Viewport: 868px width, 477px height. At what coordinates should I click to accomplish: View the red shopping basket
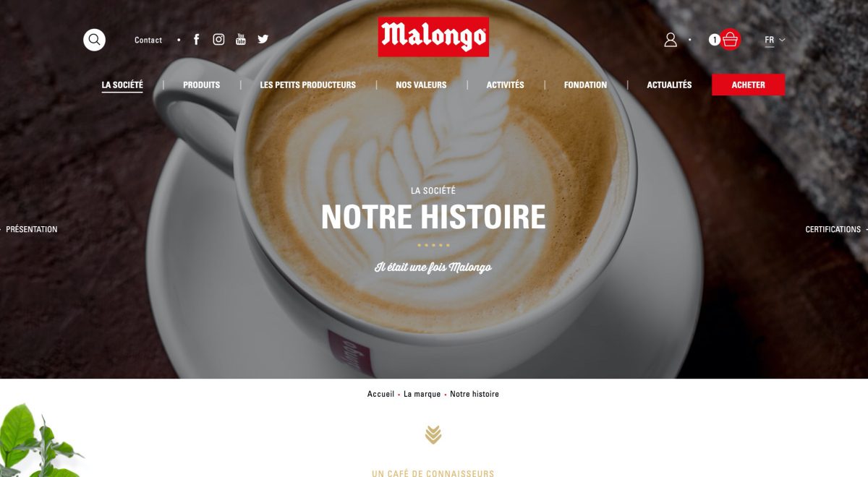pos(731,39)
